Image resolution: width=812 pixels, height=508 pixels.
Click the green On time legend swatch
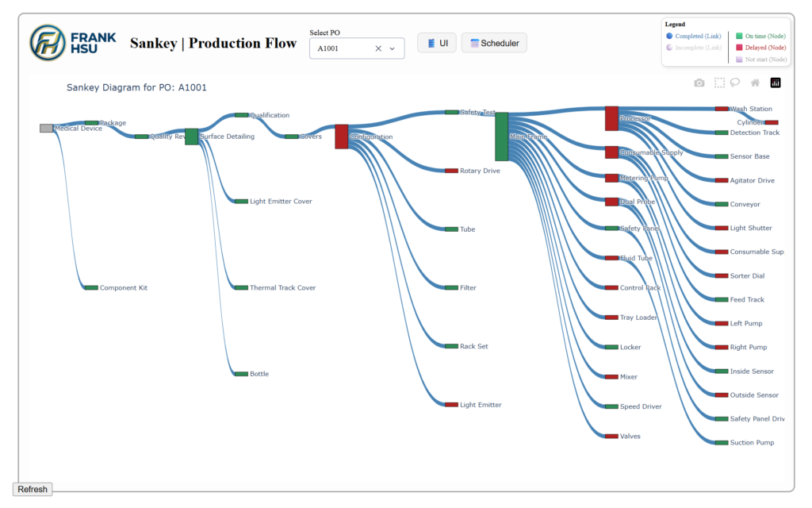pos(739,36)
